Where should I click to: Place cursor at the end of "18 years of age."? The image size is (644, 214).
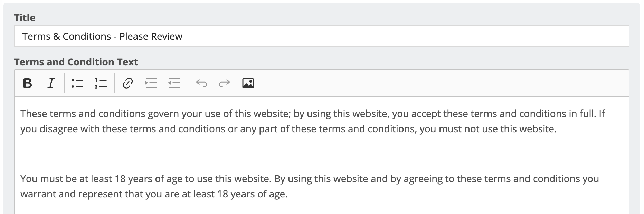[288, 194]
